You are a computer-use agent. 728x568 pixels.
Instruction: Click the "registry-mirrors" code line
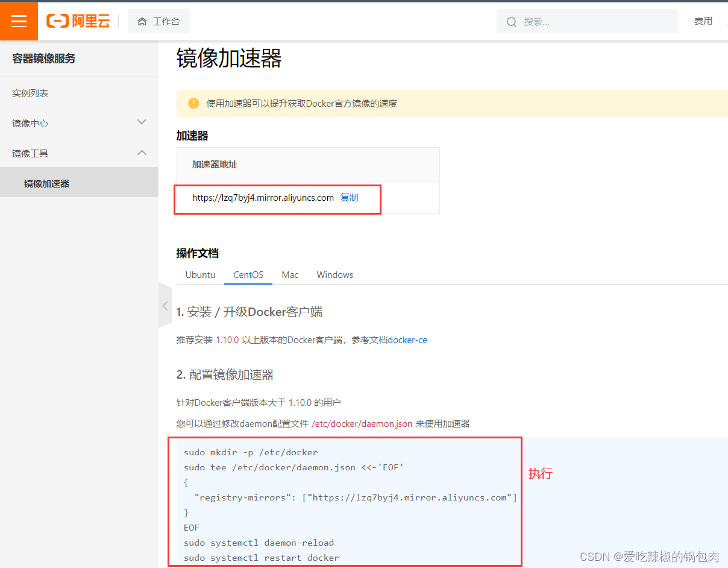(x=356, y=497)
